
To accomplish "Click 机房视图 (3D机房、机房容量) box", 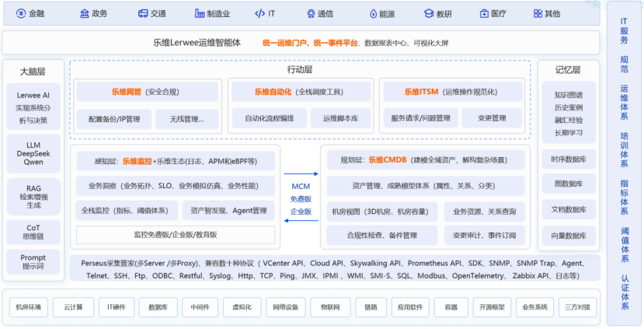I will (x=382, y=212).
